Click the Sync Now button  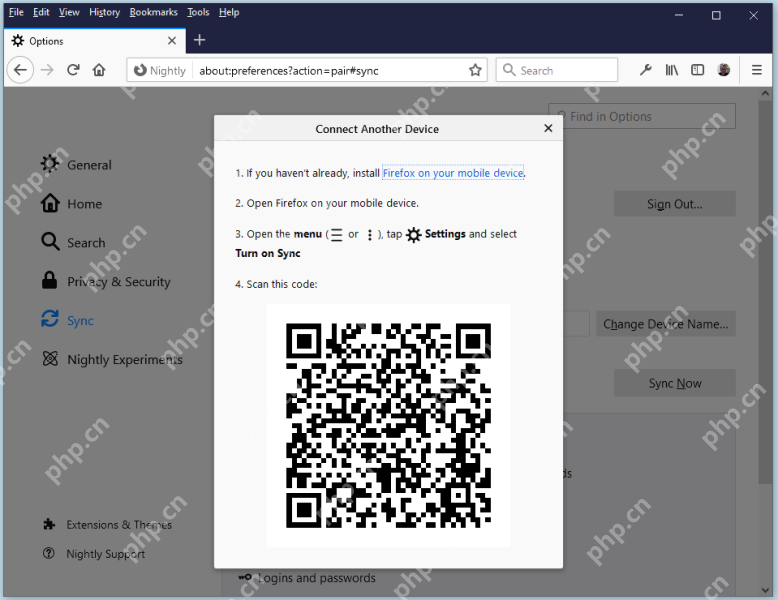click(x=674, y=383)
